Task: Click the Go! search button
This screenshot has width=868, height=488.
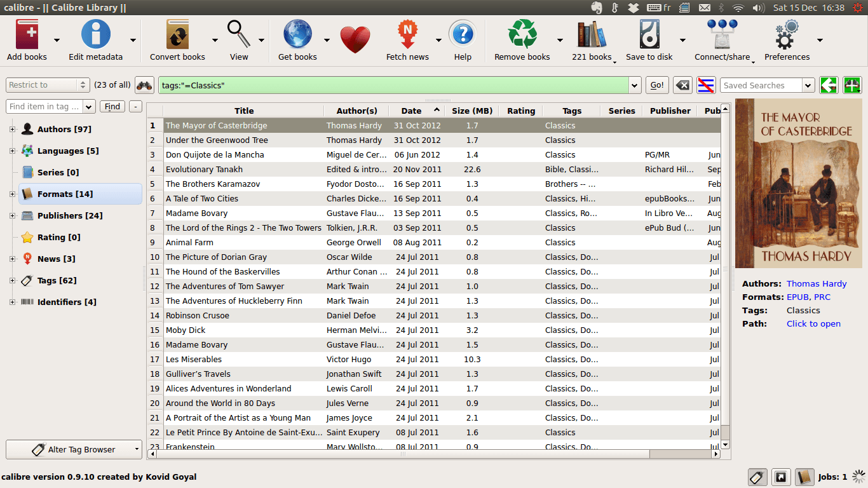Action: [x=657, y=85]
